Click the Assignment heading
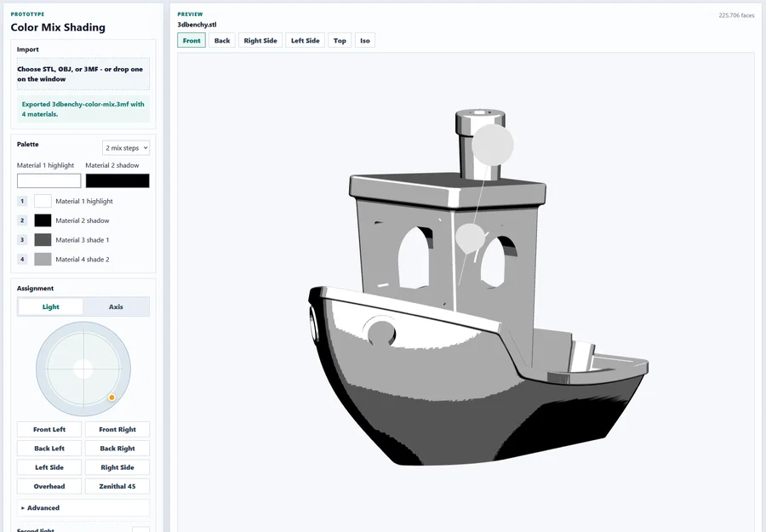 35,289
